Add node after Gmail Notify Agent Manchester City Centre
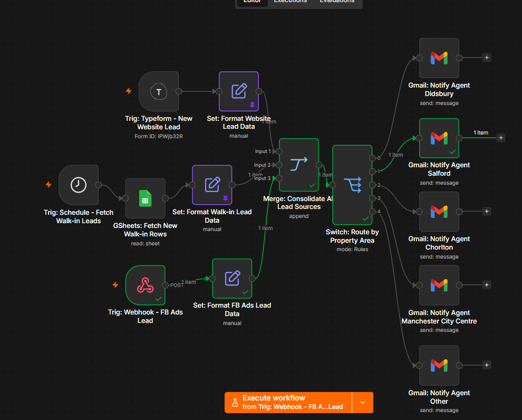 click(487, 285)
